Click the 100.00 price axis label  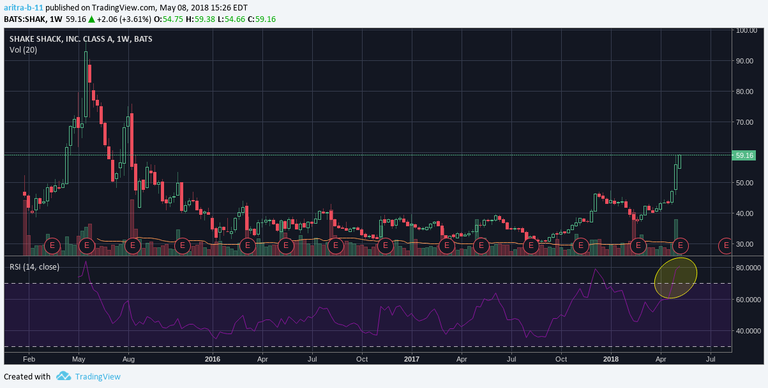coord(745,30)
